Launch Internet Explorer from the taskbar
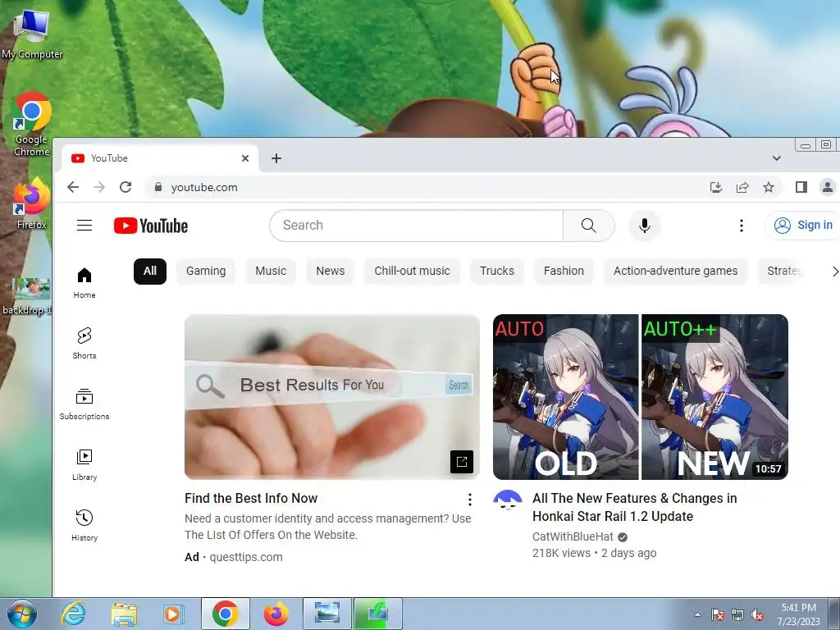The height and width of the screenshot is (630, 840). (x=73, y=614)
